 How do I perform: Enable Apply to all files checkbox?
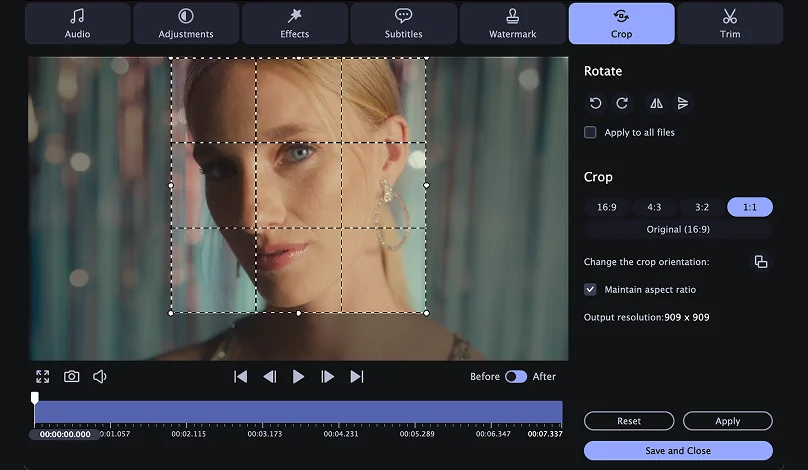[591, 132]
